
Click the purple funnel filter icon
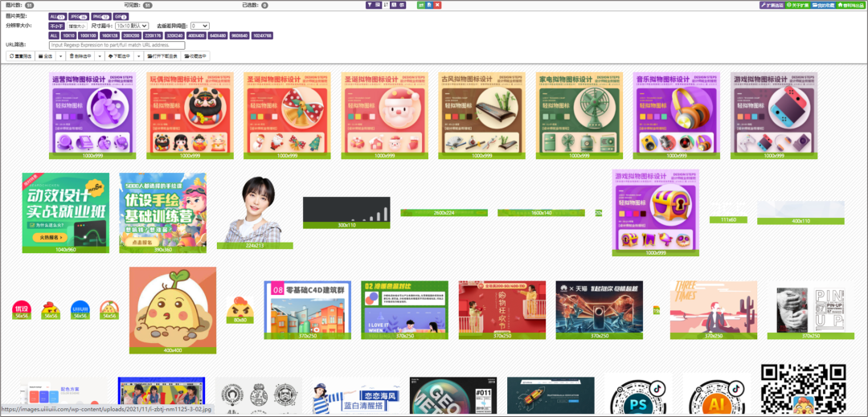pos(369,5)
